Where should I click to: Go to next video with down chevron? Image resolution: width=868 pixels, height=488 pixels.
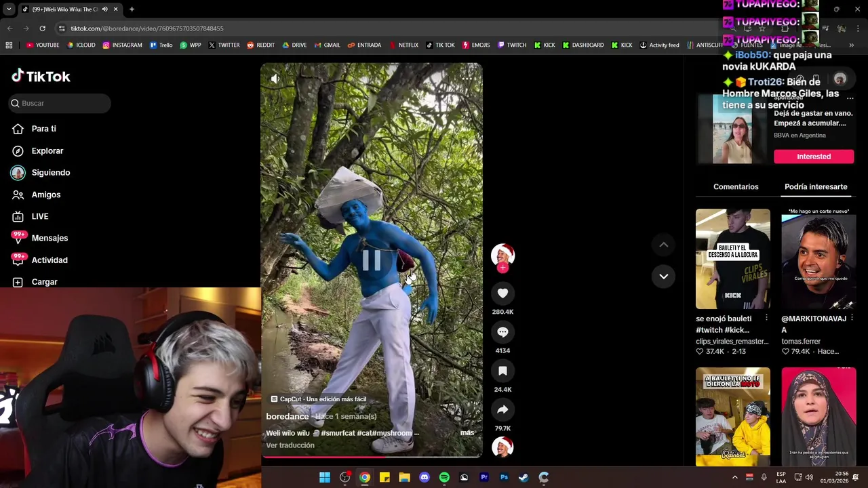(664, 277)
